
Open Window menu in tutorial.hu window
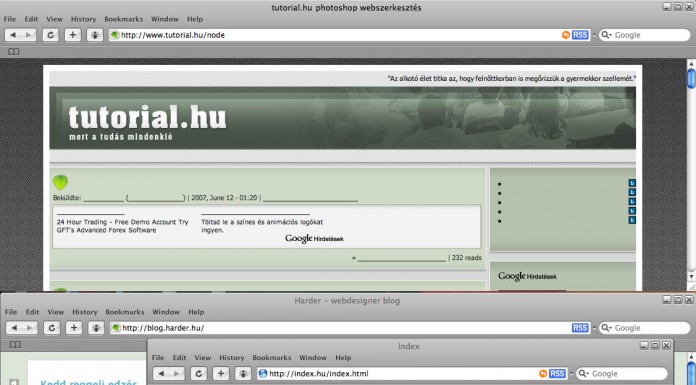click(165, 19)
